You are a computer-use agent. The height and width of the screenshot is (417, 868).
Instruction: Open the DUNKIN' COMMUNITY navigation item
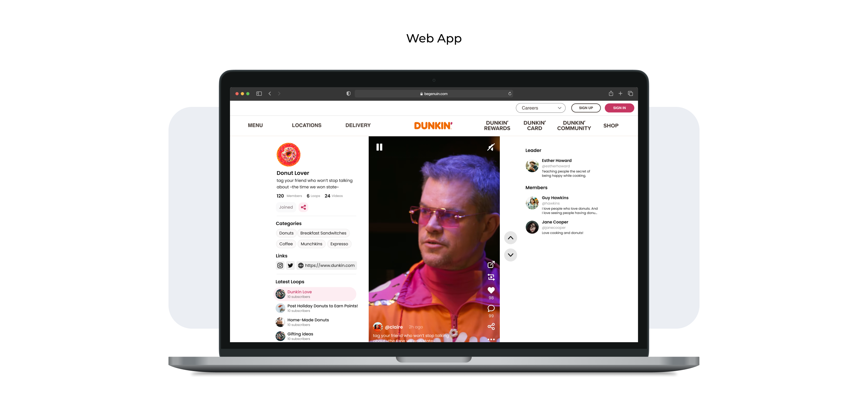pyautogui.click(x=574, y=126)
